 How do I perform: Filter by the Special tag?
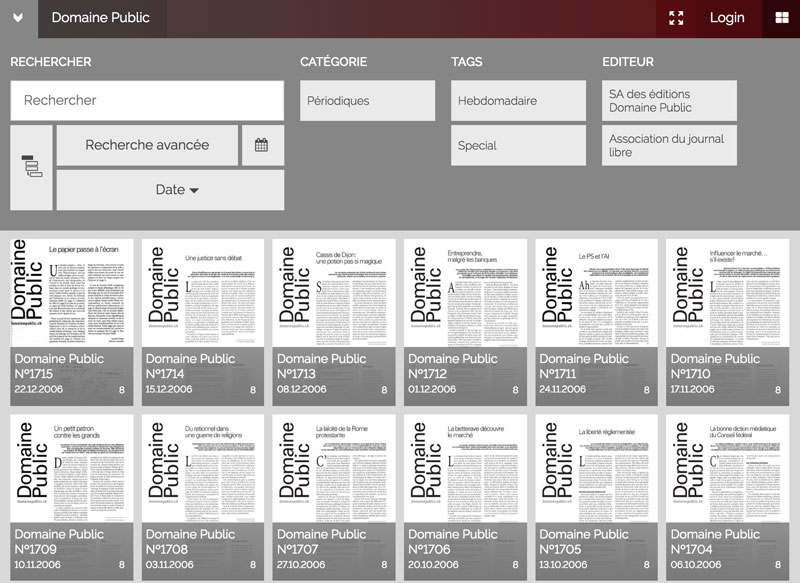pyautogui.click(x=518, y=145)
